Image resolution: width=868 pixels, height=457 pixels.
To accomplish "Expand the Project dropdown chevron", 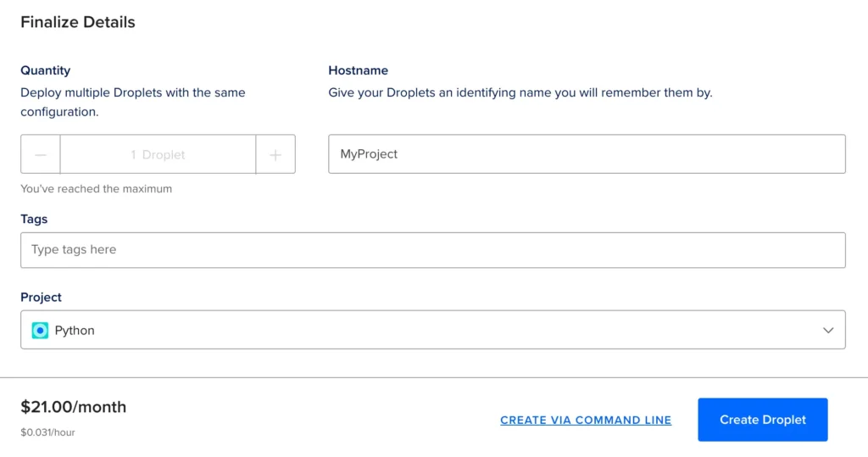I will 827,330.
